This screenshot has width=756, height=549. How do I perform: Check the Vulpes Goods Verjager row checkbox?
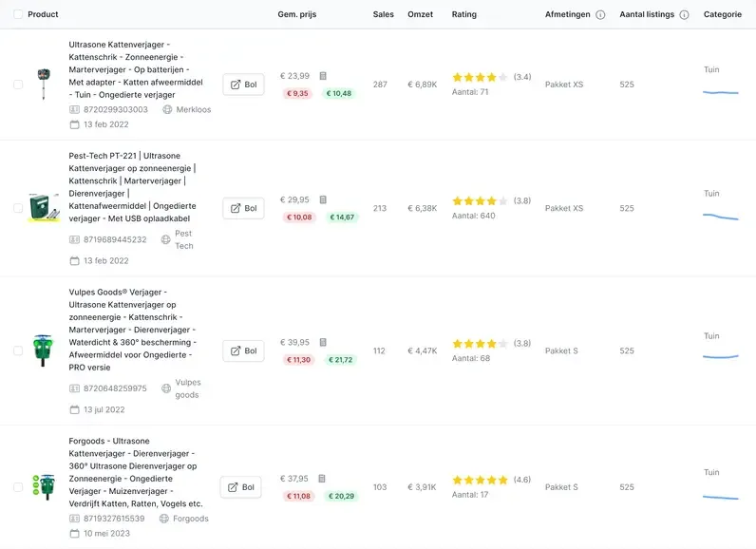click(18, 350)
